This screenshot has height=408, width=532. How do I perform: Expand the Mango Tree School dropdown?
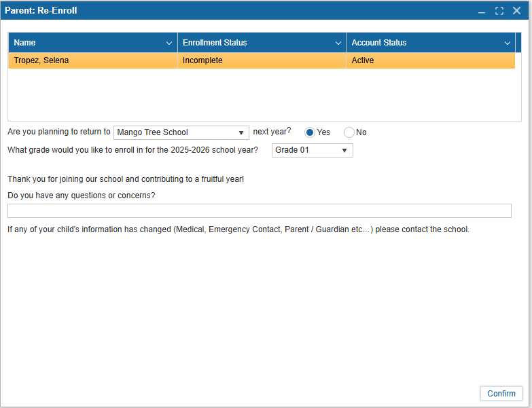coord(241,132)
